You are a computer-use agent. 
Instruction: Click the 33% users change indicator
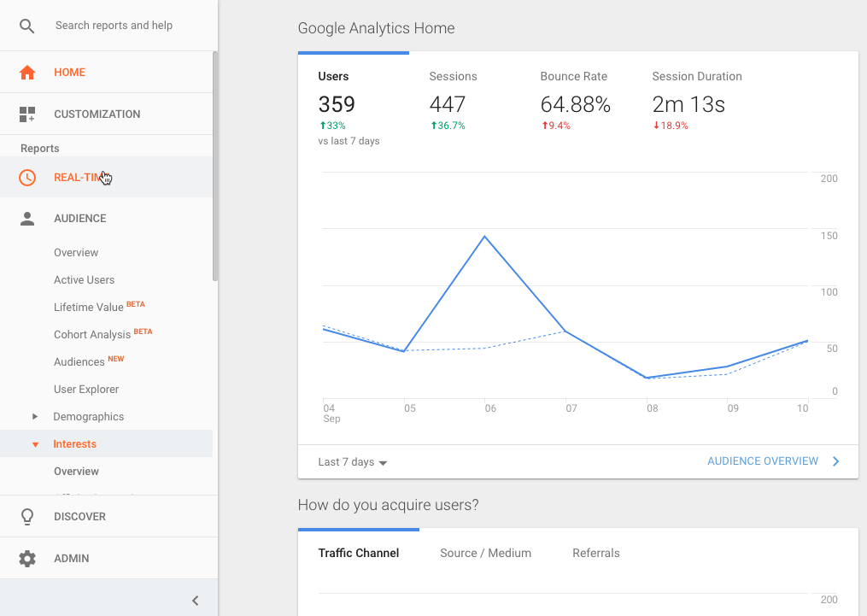pyautogui.click(x=332, y=126)
